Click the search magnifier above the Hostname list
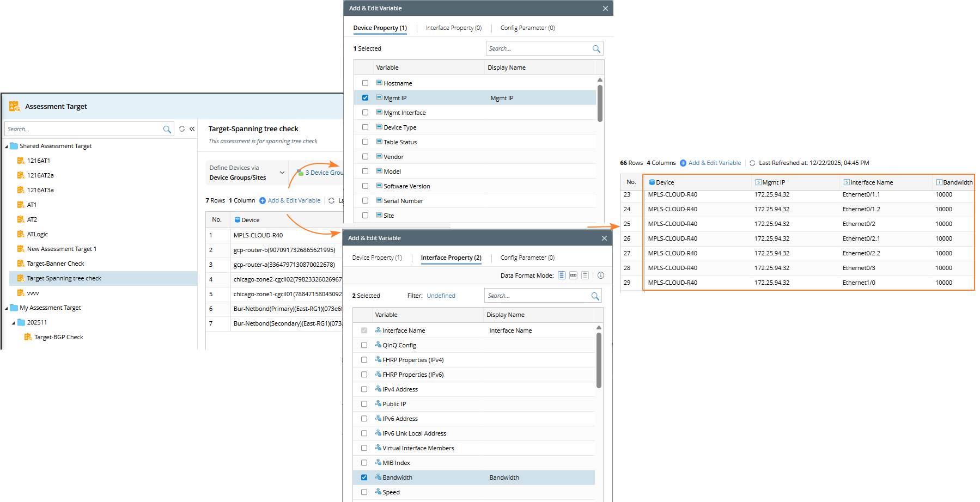 click(x=596, y=49)
